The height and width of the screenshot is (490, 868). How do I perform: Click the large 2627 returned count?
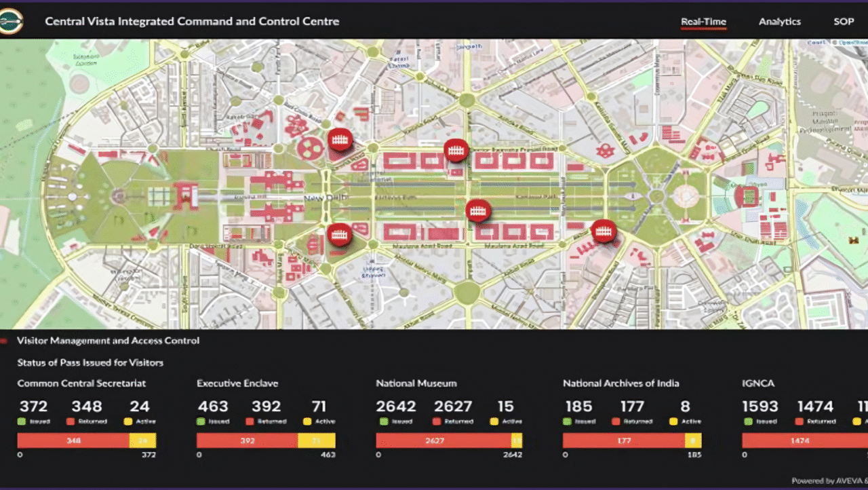click(452, 407)
